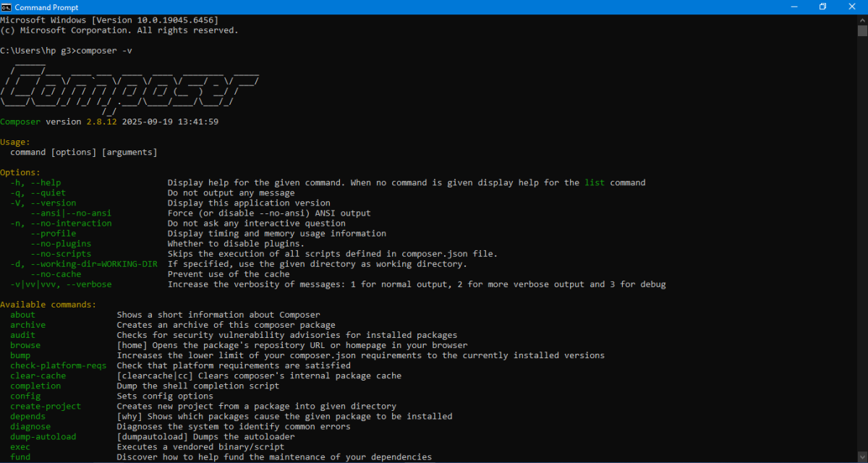Image resolution: width=868 pixels, height=463 pixels.
Task: Click the scrollbar down arrow
Action: coord(861,457)
